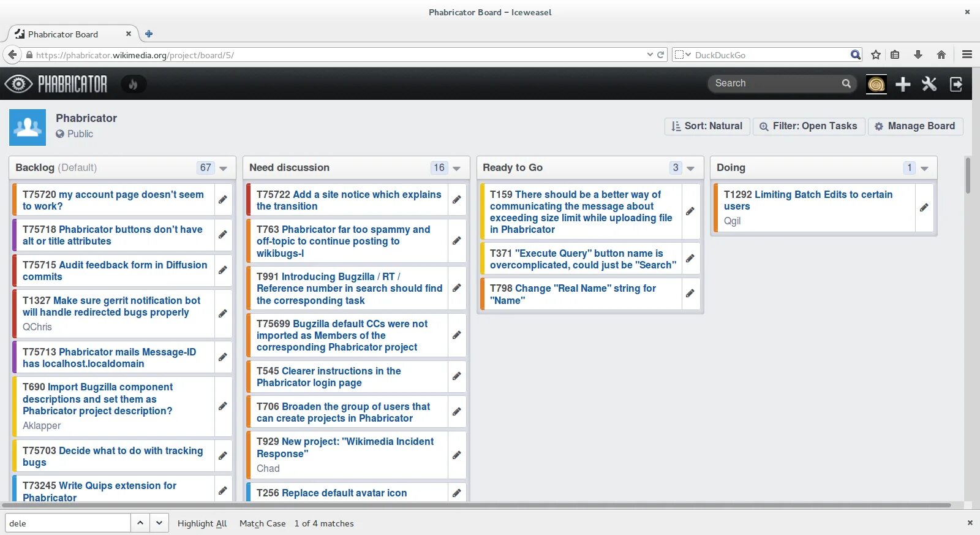Edit task T75722 with its pencil icon

point(457,200)
